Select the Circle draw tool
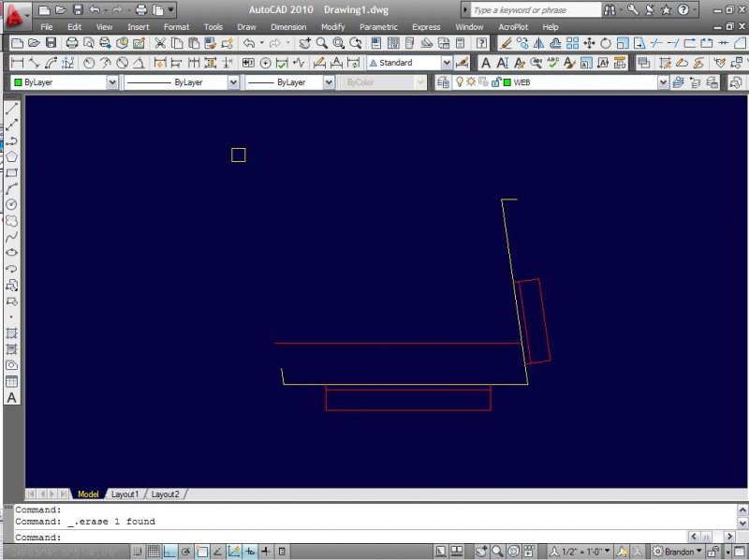The width and height of the screenshot is (749, 560). pyautogui.click(x=12, y=204)
